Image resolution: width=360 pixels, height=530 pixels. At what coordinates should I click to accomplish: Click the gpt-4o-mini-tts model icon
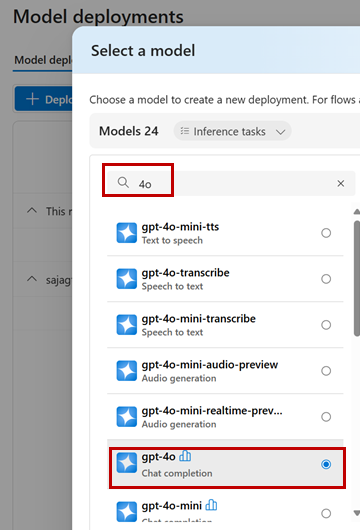[126, 233]
